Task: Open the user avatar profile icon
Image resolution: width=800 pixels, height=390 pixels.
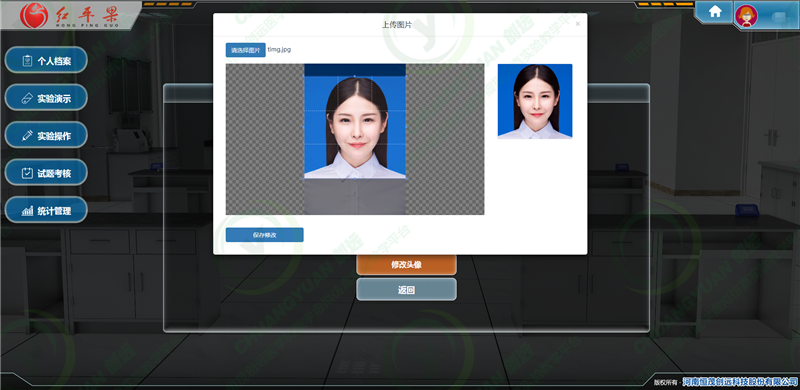Action: tap(746, 16)
